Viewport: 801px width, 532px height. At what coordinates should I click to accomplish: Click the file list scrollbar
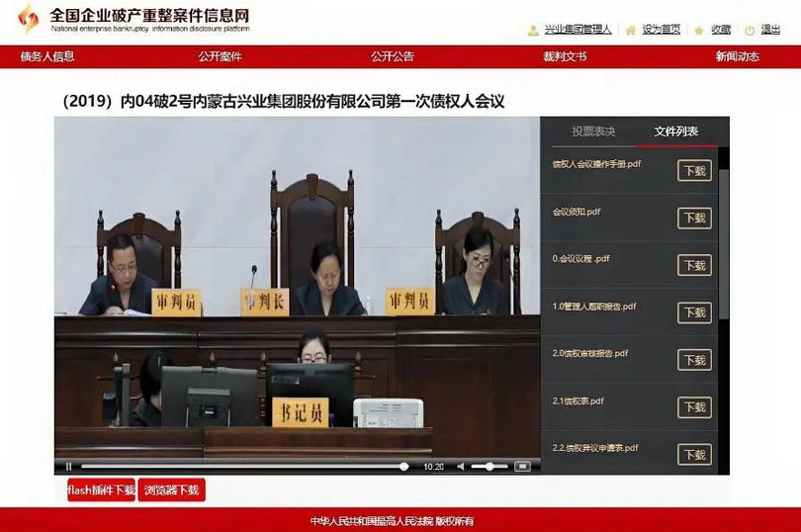click(x=723, y=245)
